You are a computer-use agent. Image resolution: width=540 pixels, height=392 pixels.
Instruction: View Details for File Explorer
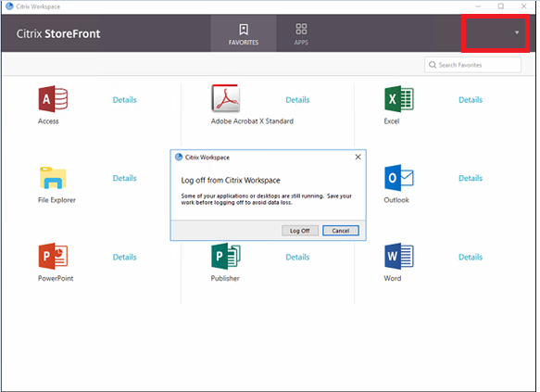(x=125, y=178)
